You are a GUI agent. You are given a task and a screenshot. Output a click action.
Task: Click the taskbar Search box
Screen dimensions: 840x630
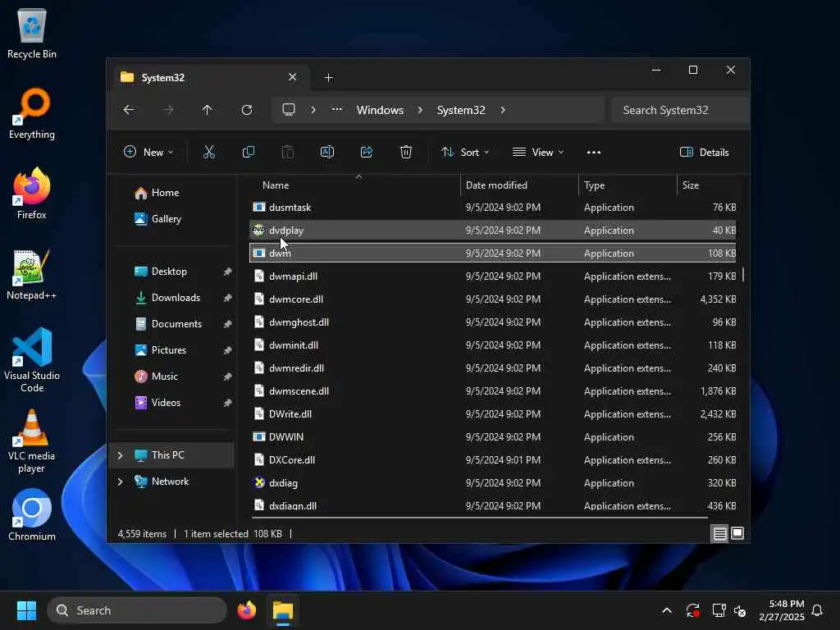pyautogui.click(x=137, y=610)
